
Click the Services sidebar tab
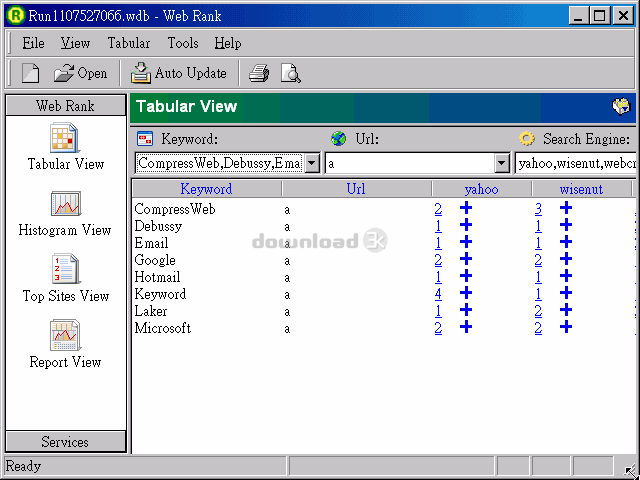point(66,442)
